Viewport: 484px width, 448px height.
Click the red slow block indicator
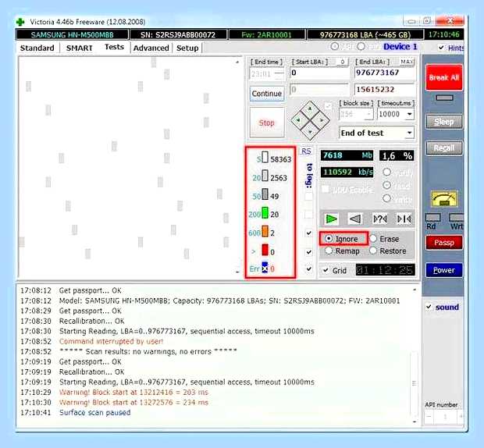pos(265,250)
